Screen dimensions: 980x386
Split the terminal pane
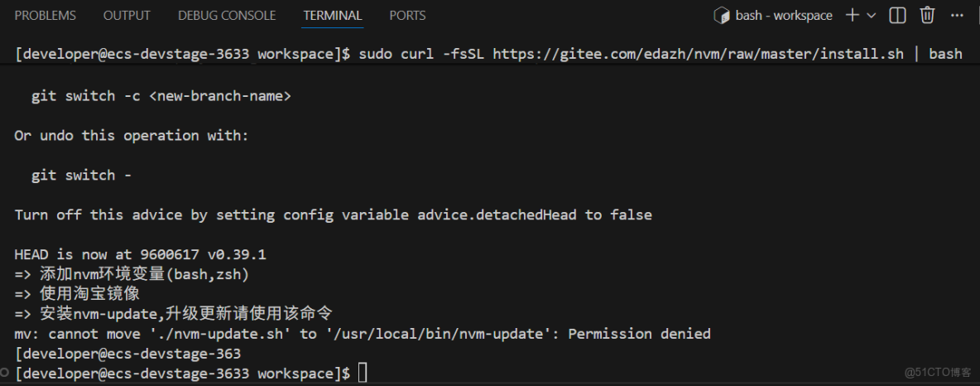(897, 16)
